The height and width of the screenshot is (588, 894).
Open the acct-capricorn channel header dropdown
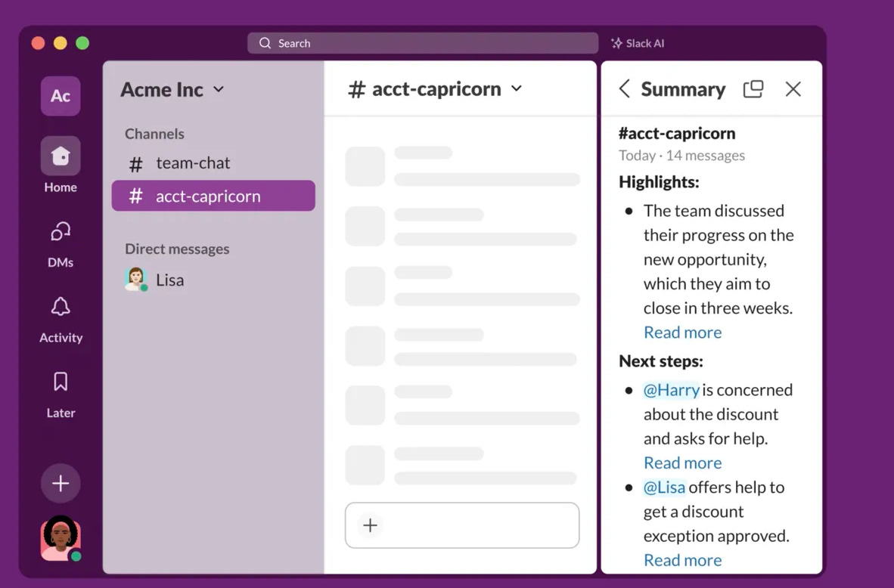coord(517,88)
